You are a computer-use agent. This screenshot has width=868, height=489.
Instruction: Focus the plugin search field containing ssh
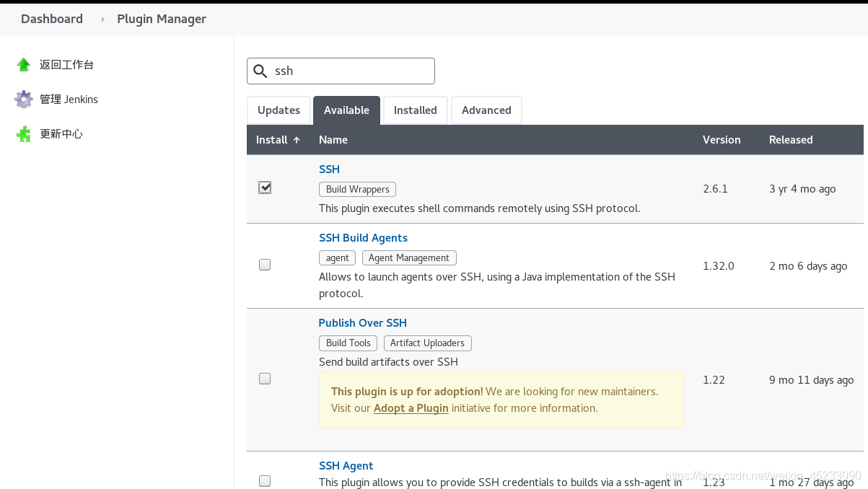click(x=341, y=71)
